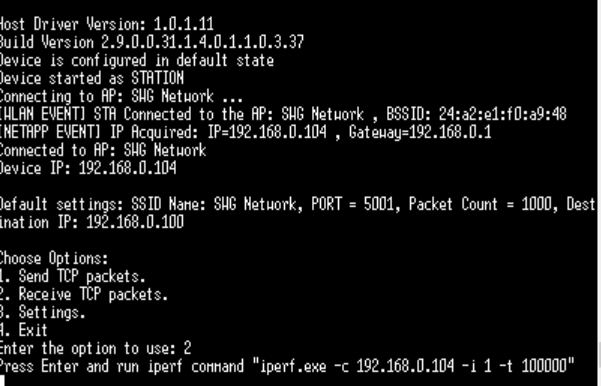Click the destination IP 192.168.0.100 text
Screen dimensions: 601x386
[x=135, y=222]
